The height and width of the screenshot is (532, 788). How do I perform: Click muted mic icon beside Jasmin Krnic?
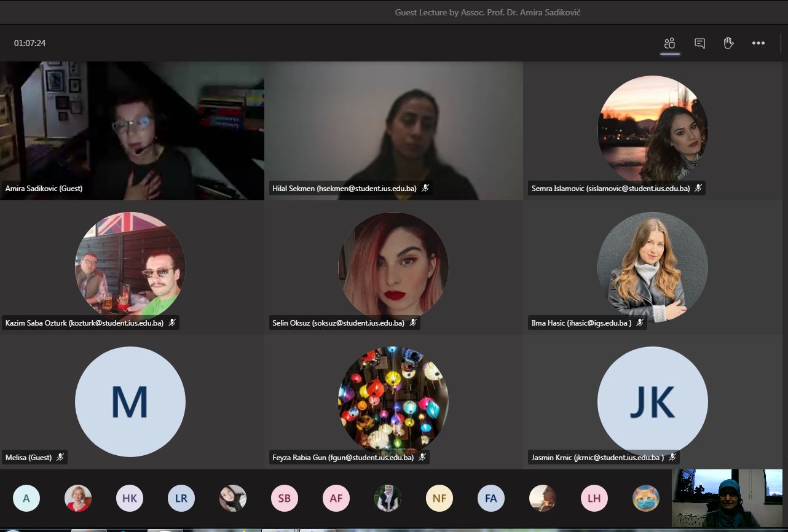tap(672, 457)
